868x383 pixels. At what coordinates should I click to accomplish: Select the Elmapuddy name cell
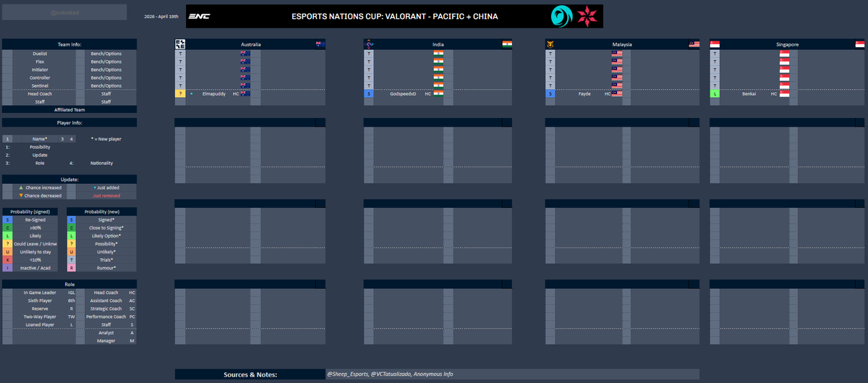tap(213, 93)
